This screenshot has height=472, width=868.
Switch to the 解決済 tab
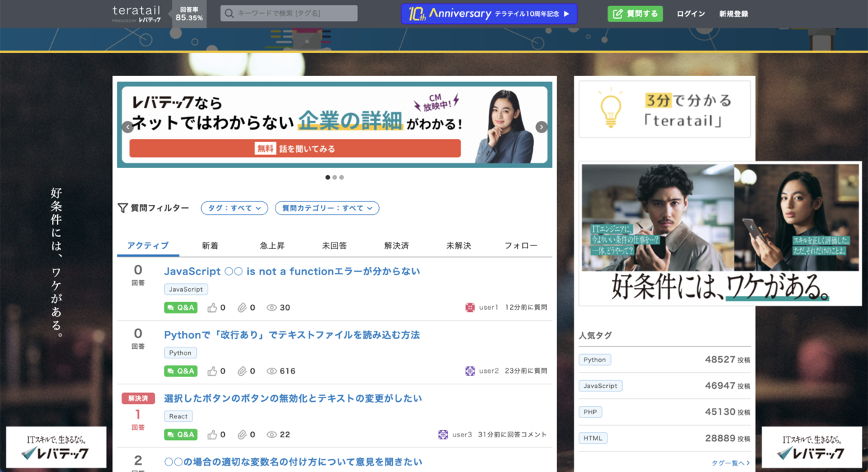397,246
